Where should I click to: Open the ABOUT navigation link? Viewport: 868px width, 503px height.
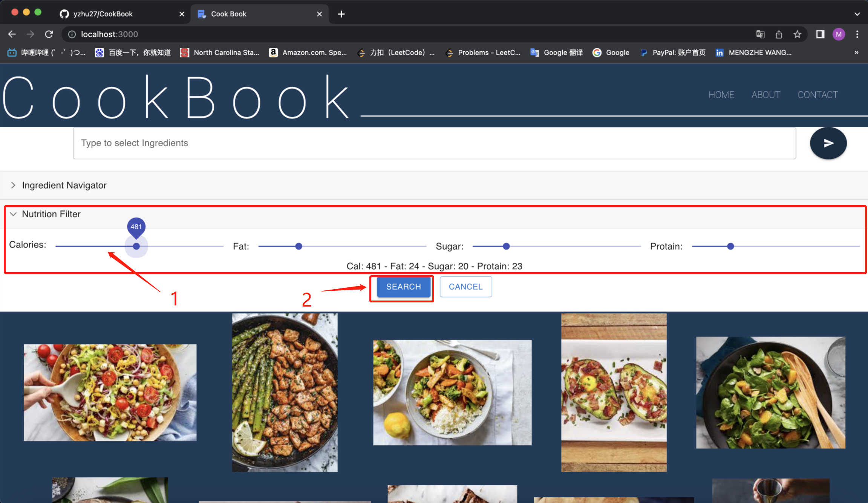tap(765, 95)
